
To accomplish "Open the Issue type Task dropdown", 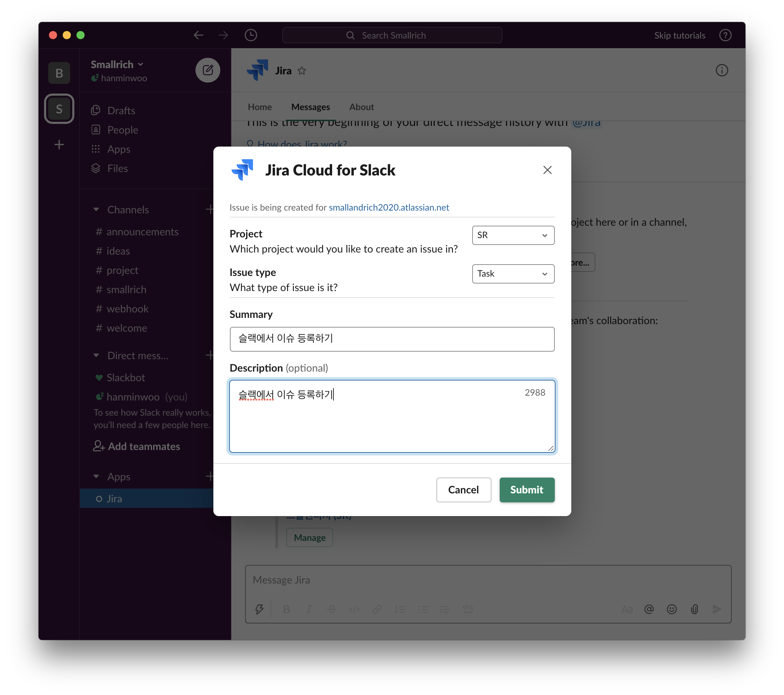I will [x=513, y=274].
